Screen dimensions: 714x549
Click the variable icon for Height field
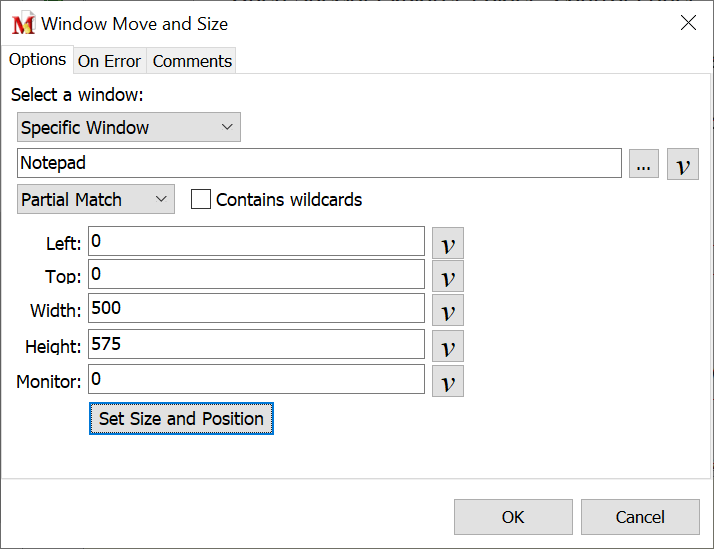click(448, 346)
